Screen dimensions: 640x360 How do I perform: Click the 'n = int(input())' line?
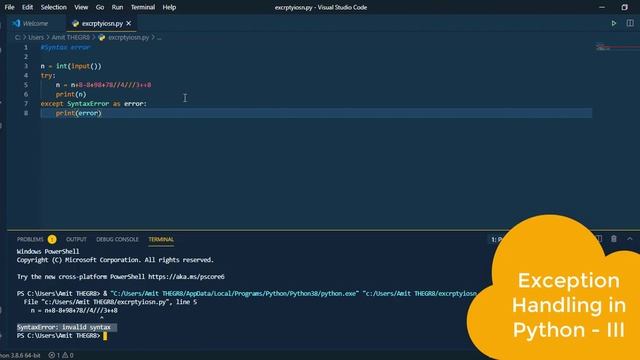(71, 66)
